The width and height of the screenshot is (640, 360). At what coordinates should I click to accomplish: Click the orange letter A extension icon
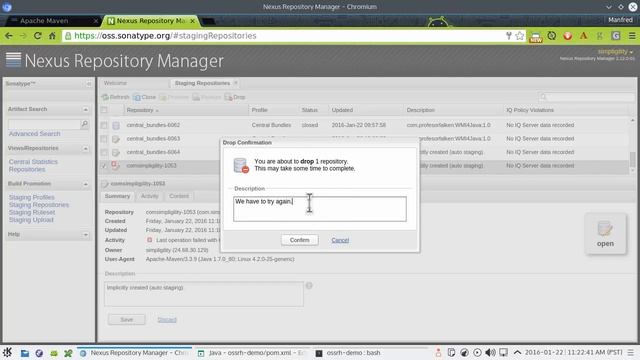(x=583, y=36)
